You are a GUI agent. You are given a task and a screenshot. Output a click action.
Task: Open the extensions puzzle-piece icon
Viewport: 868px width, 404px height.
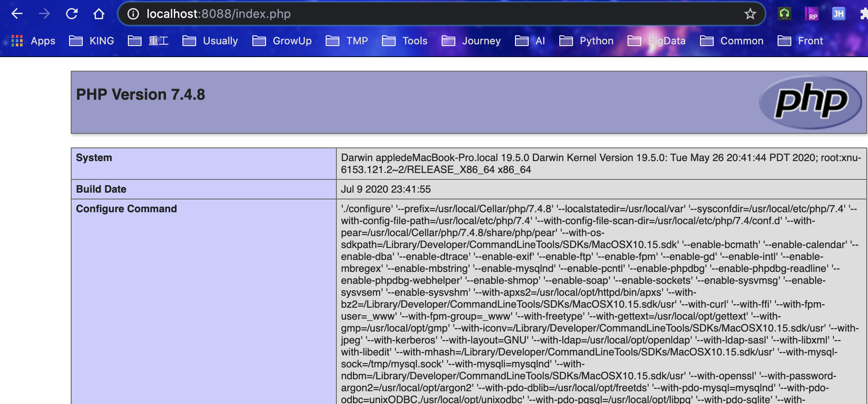coord(864,13)
